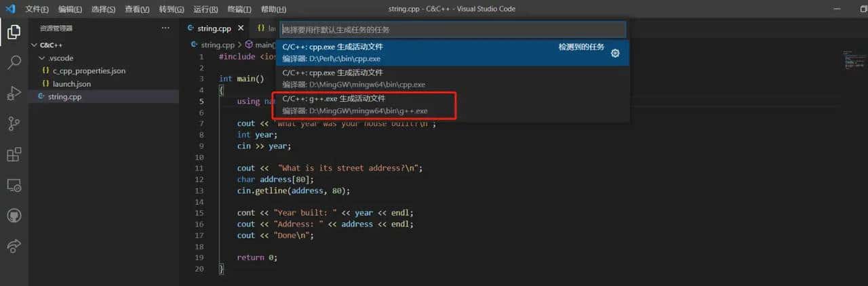Open the GitHub icon in the activity bar
Image resolution: width=868 pixels, height=286 pixels.
(x=14, y=216)
